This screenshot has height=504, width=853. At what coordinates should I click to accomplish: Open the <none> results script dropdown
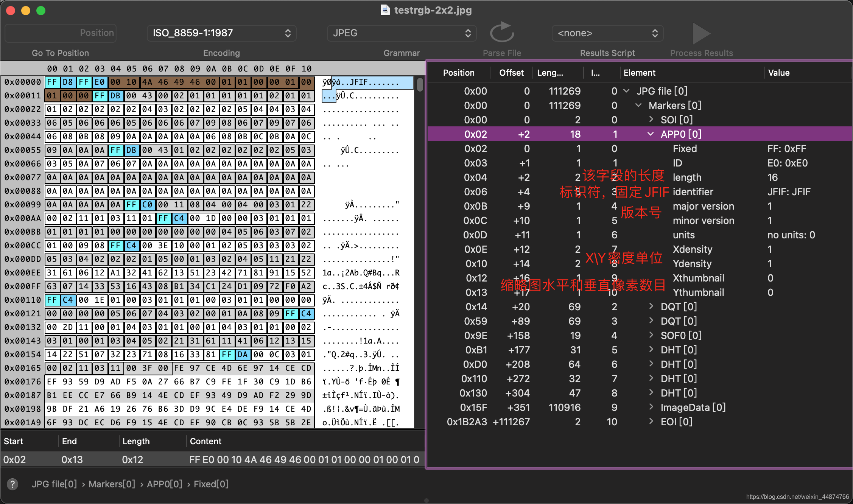tap(607, 33)
